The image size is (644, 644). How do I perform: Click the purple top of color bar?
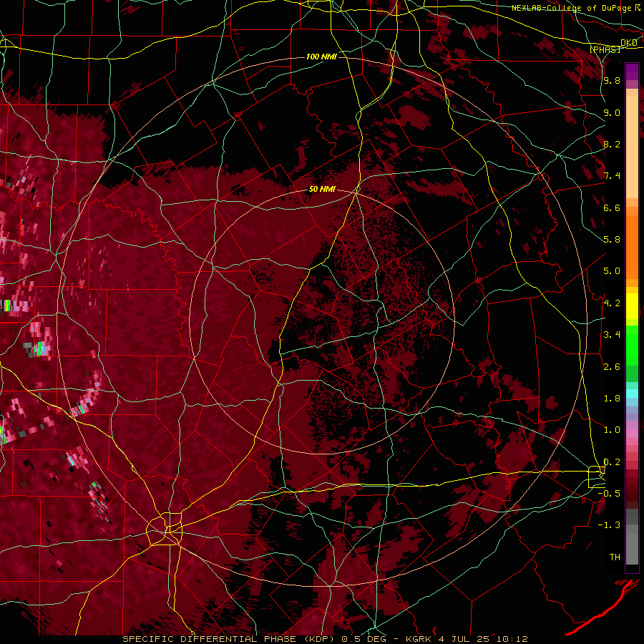[x=632, y=72]
